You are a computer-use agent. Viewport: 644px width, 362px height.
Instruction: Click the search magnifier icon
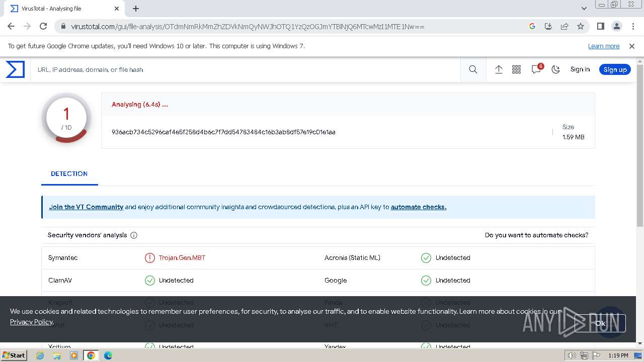tap(473, 70)
